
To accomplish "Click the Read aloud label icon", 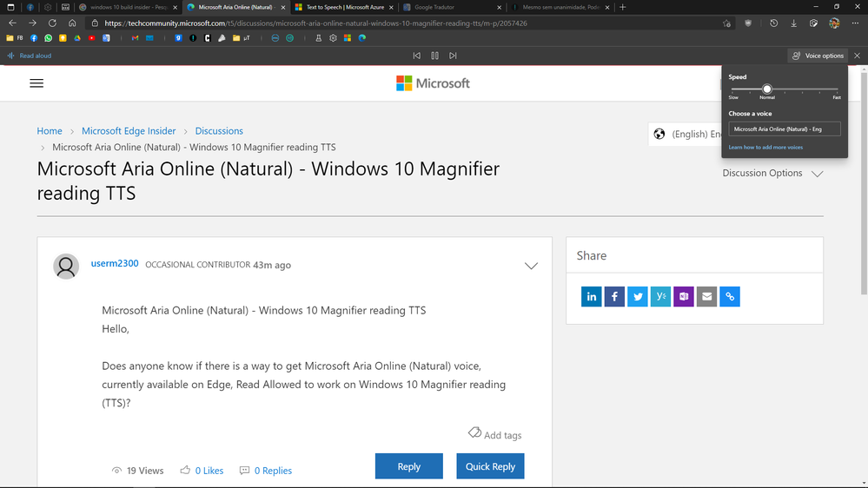I will click(x=10, y=56).
